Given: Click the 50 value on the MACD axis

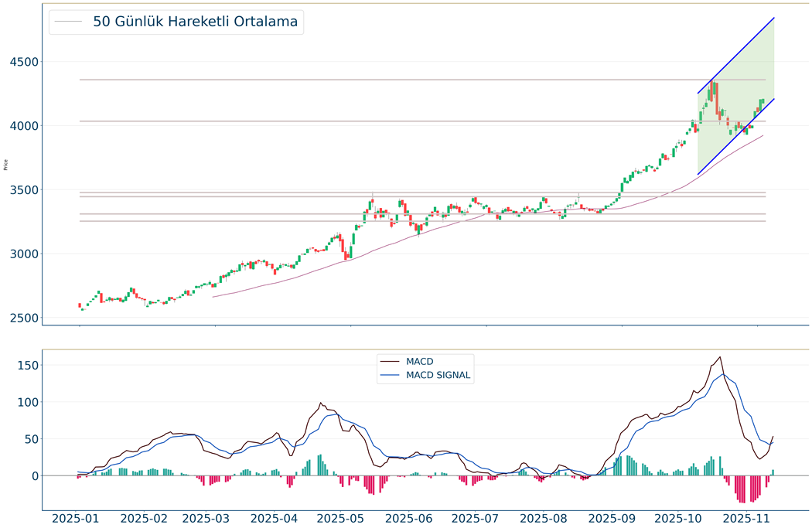Looking at the screenshot, I should coord(30,439).
